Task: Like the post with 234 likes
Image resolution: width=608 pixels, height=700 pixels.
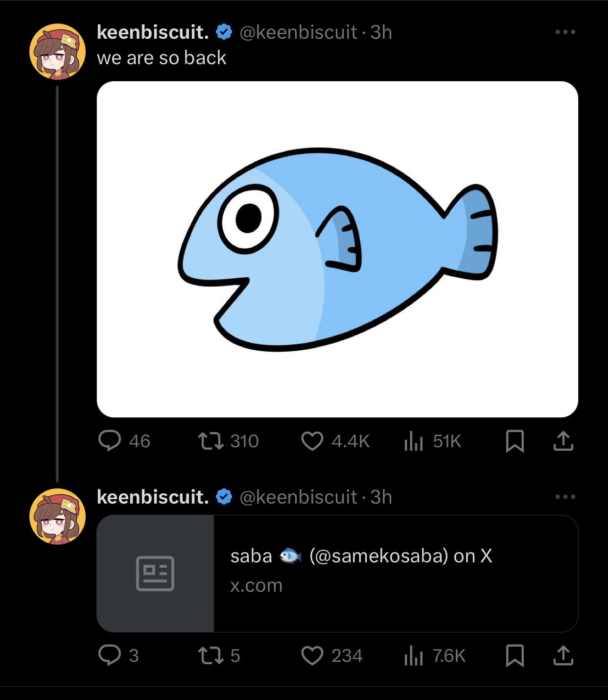Action: (312, 655)
